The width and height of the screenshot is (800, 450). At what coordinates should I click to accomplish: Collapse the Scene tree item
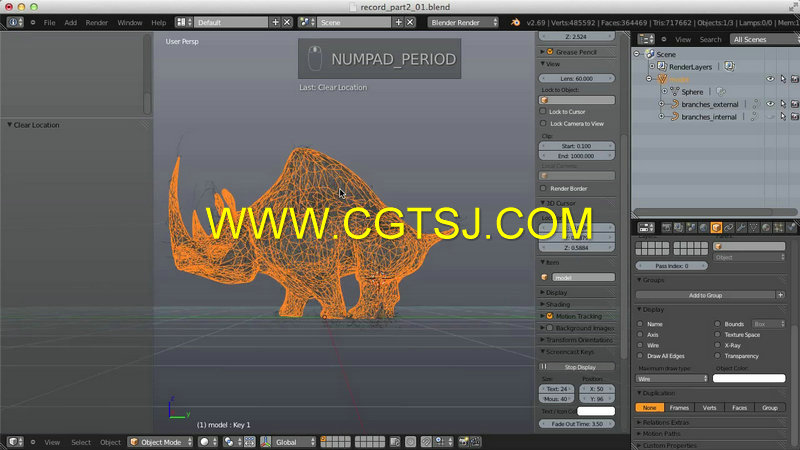(637, 54)
